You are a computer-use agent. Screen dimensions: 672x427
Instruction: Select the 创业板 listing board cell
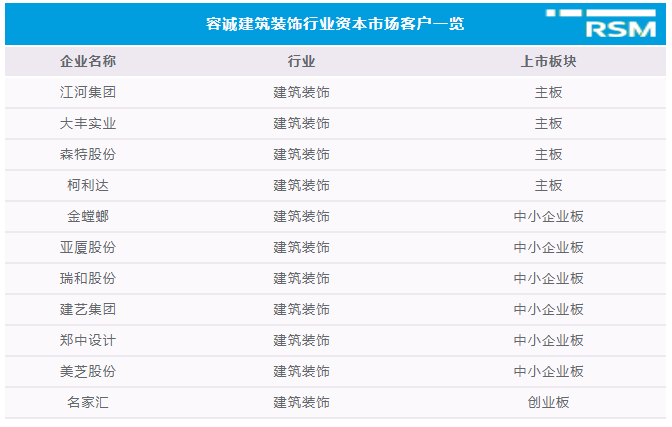pyautogui.click(x=548, y=402)
